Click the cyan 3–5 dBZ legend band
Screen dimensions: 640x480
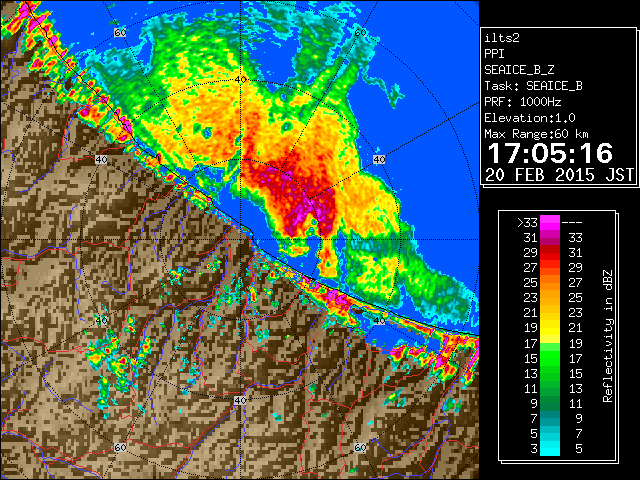point(550,448)
